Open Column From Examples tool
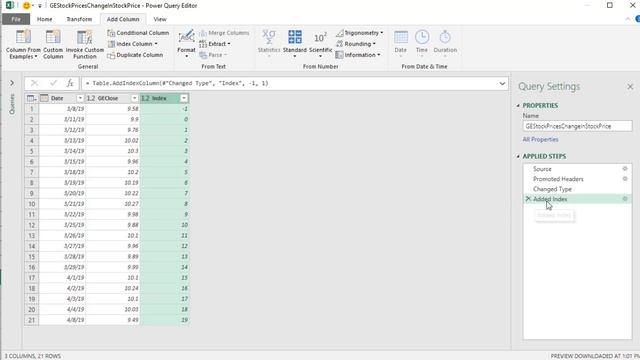This screenshot has width=640, height=360. pyautogui.click(x=23, y=44)
